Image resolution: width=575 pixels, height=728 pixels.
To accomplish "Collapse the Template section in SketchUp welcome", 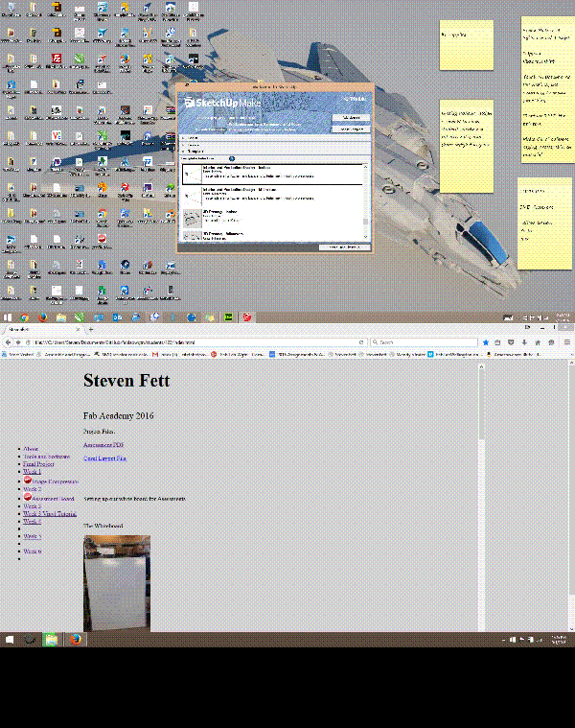I will pos(275,152).
